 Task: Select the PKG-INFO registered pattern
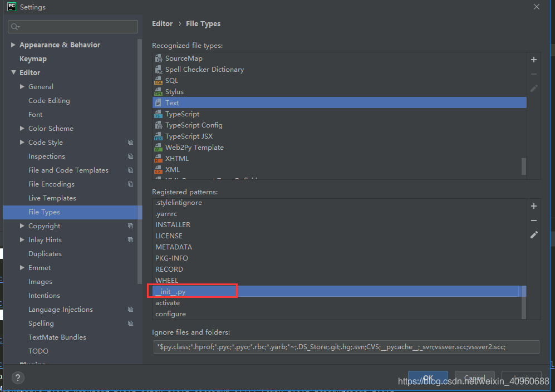[x=339, y=258]
